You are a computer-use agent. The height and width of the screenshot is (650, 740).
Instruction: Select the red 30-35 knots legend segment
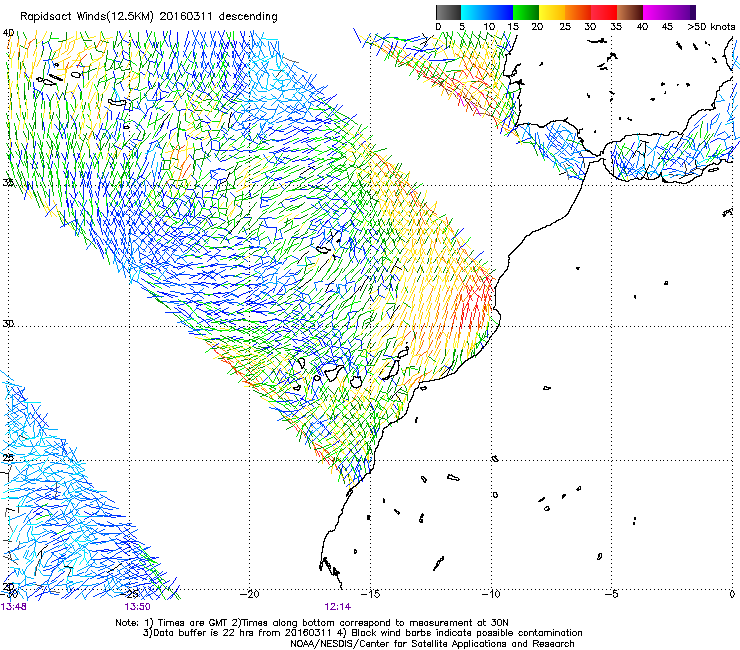click(604, 12)
